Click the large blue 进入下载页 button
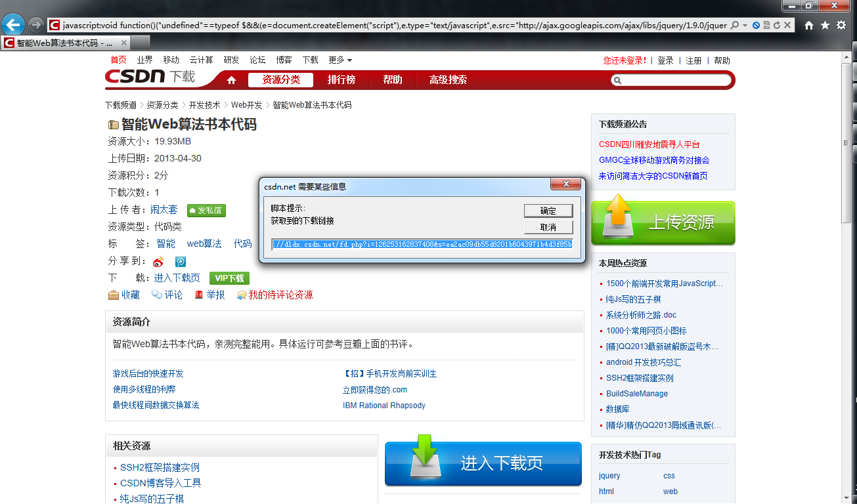Viewport: 857px width, 504px height. point(483,463)
